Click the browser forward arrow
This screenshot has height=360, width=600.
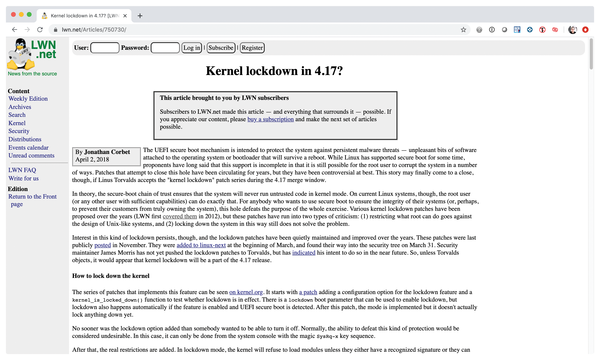[x=27, y=29]
